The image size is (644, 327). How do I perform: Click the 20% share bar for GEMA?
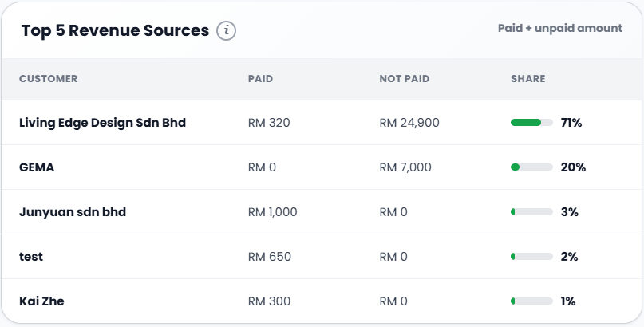click(531, 167)
